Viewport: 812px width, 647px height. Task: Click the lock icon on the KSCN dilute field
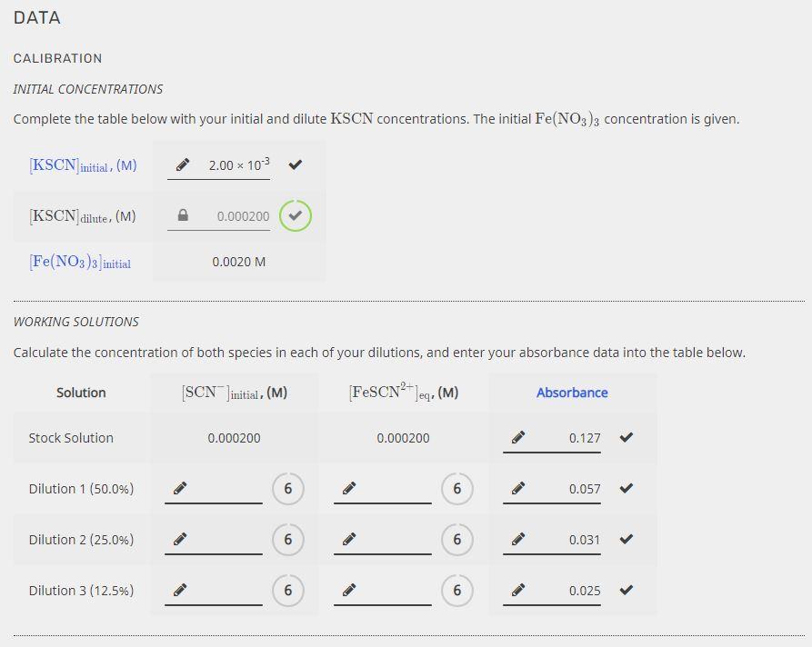(x=182, y=215)
